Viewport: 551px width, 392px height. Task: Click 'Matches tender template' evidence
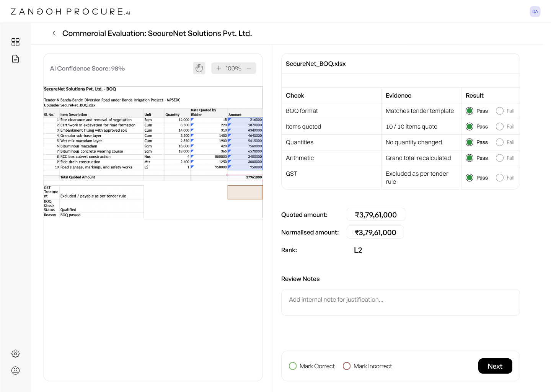click(x=420, y=111)
